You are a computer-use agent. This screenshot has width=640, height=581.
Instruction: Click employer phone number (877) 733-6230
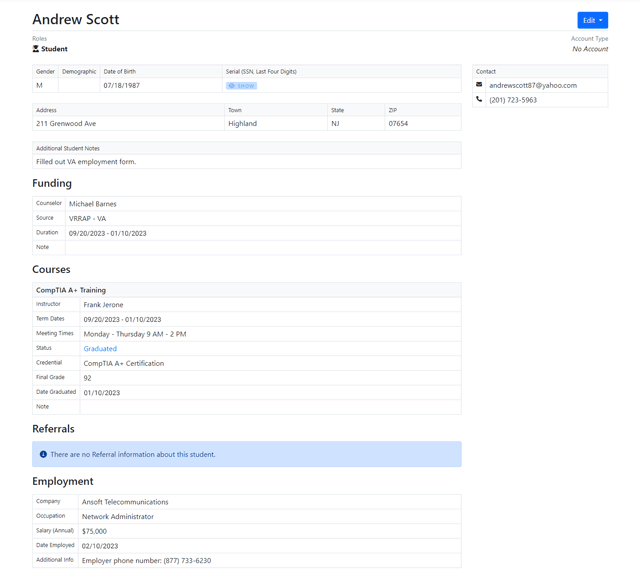pos(187,561)
